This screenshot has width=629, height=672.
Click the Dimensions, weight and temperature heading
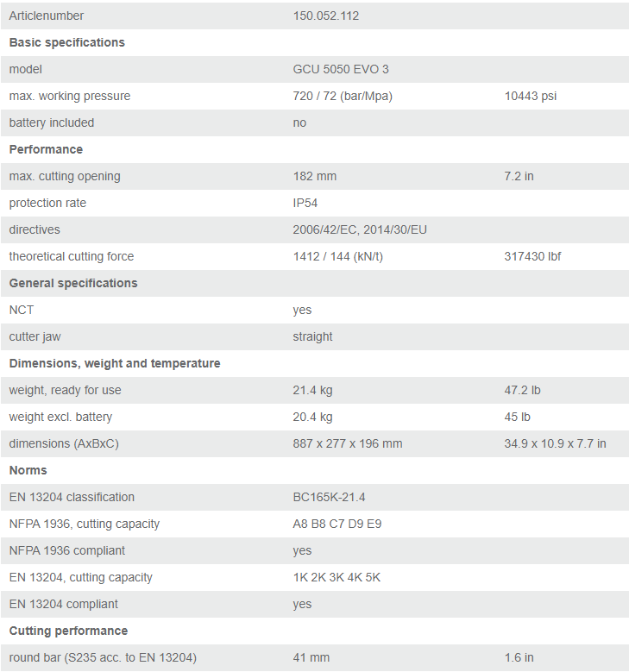click(x=115, y=363)
